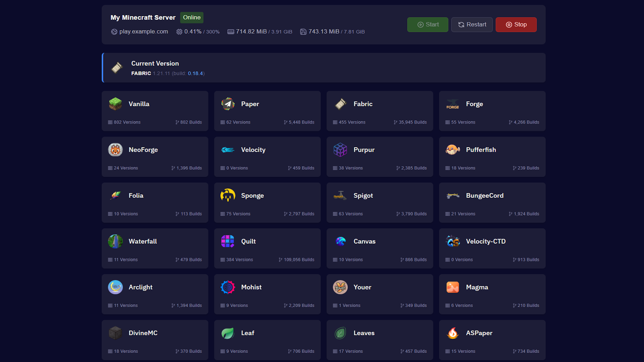This screenshot has height=362, width=644.
Task: Select the Canvas wave icon
Action: [340, 241]
